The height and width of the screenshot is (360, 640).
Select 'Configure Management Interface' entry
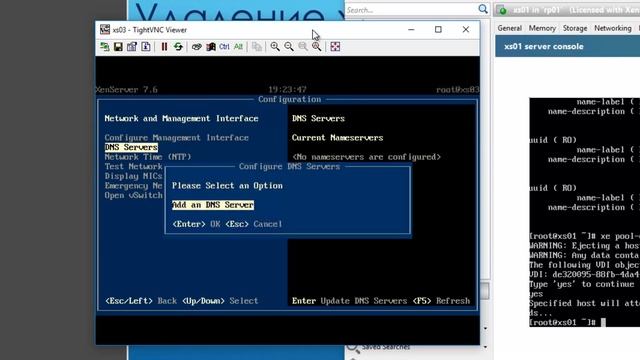[176, 138]
